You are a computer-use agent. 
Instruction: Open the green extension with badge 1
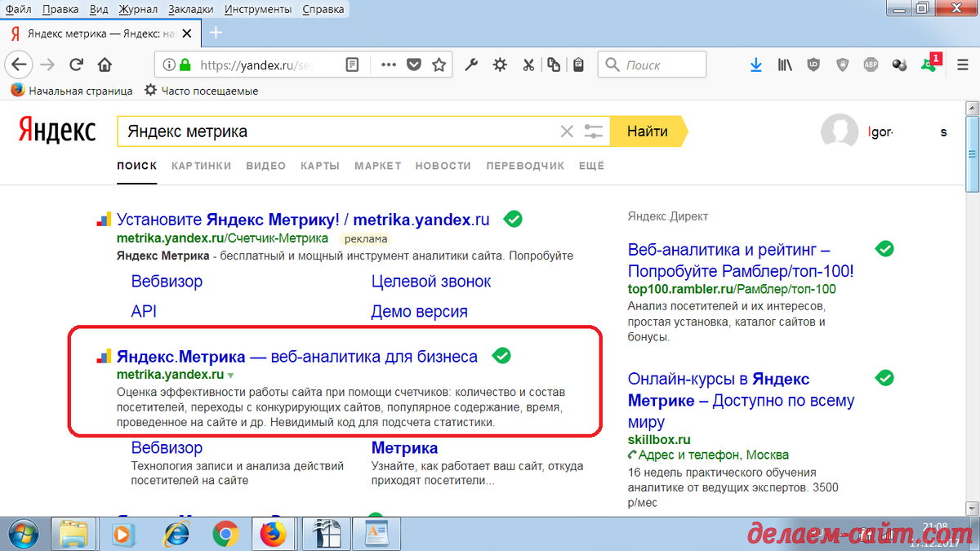tap(929, 63)
